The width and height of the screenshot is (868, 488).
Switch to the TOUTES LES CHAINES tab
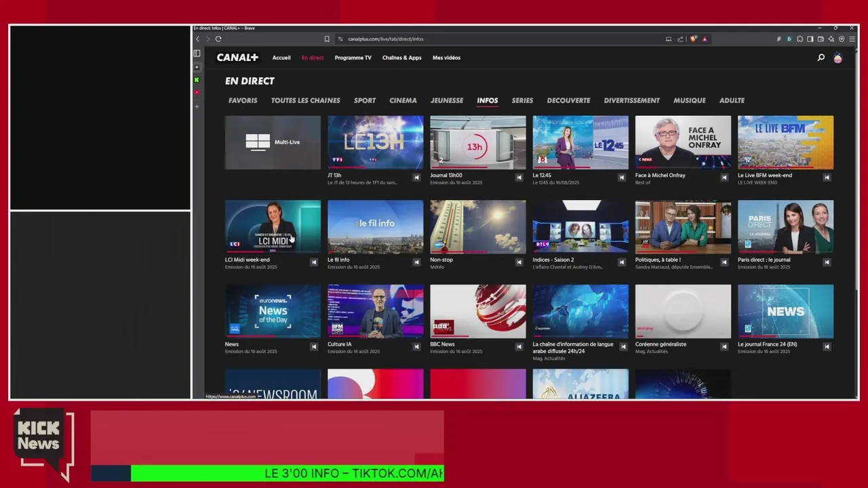click(306, 100)
